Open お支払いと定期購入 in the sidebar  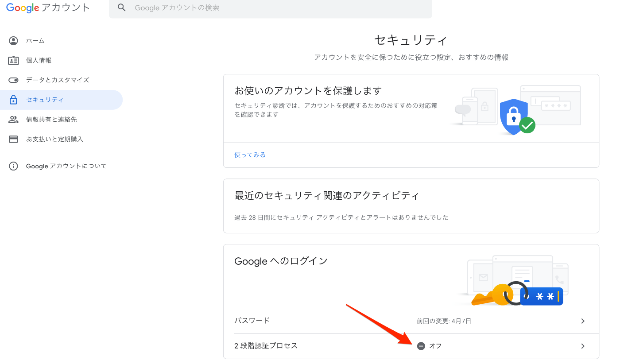tap(61, 139)
